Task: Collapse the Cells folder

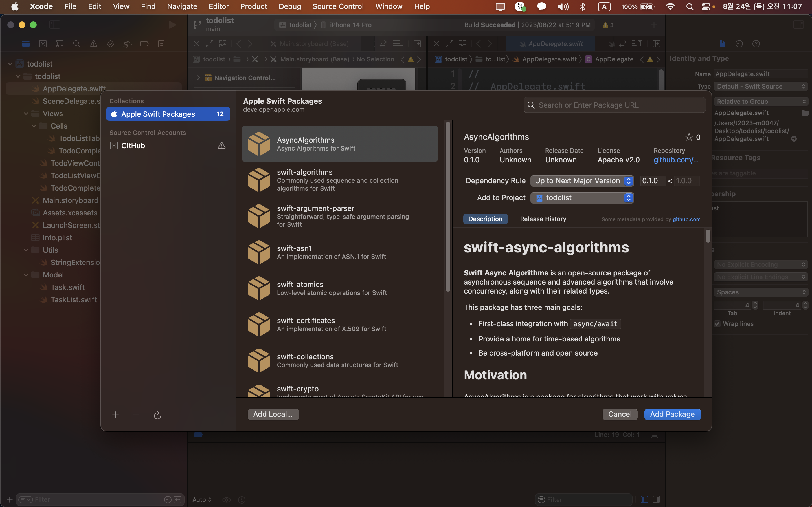Action: tap(34, 126)
